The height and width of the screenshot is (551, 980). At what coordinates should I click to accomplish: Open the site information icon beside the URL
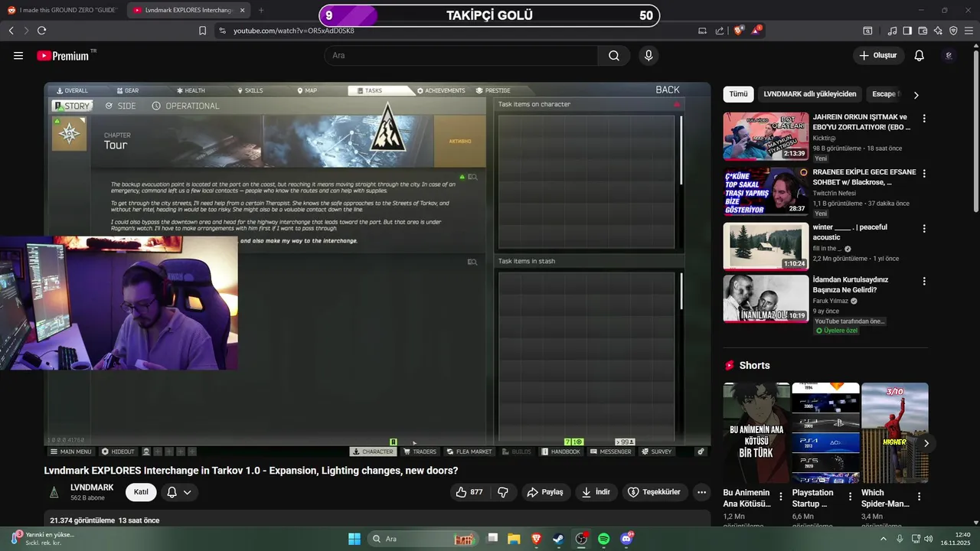click(x=222, y=31)
